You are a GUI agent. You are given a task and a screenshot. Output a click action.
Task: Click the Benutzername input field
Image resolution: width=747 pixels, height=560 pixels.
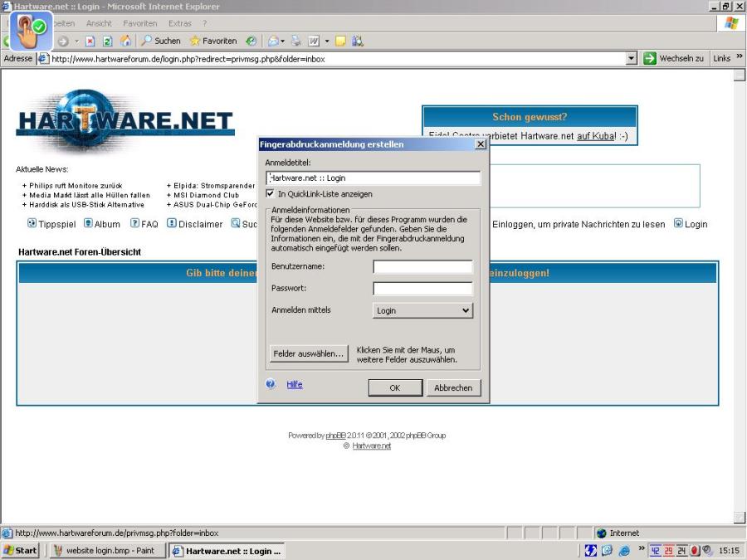(422, 266)
